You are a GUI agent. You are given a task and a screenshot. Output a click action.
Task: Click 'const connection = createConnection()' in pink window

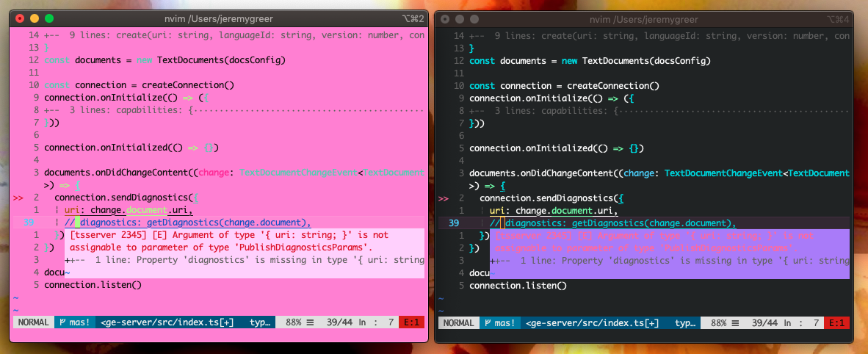point(139,85)
